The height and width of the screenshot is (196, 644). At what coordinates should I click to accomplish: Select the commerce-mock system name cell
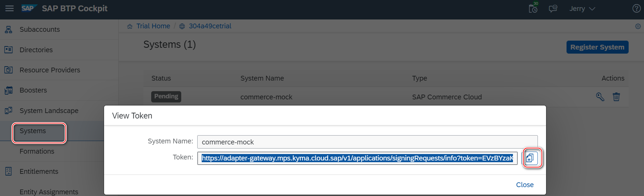click(x=266, y=97)
